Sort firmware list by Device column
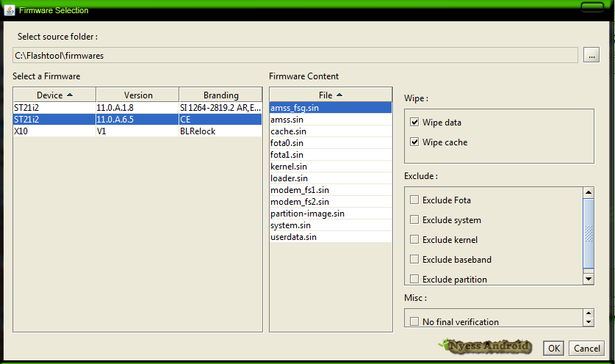Screen dimensions: 615x364 click(x=54, y=95)
